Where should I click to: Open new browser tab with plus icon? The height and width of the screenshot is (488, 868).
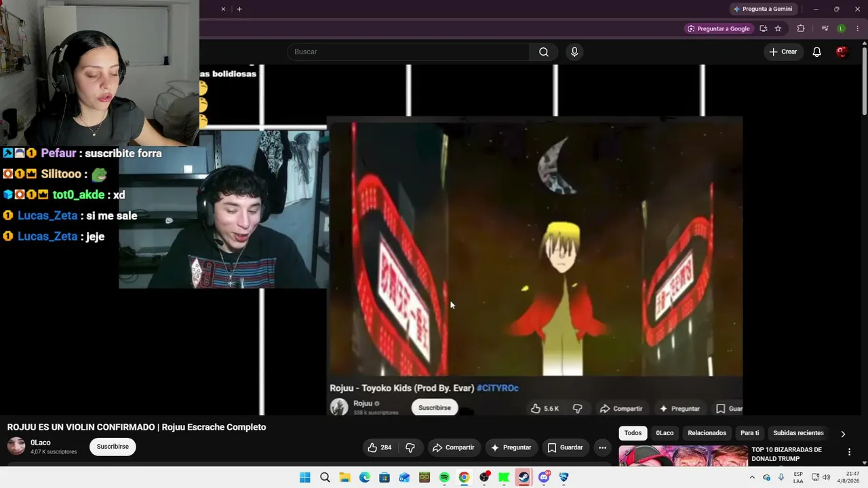click(x=239, y=9)
